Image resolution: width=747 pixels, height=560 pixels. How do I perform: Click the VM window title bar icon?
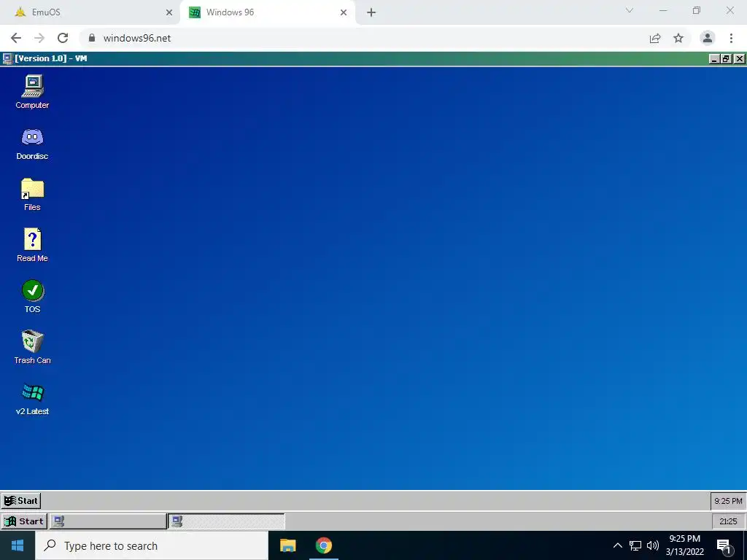pos(7,58)
